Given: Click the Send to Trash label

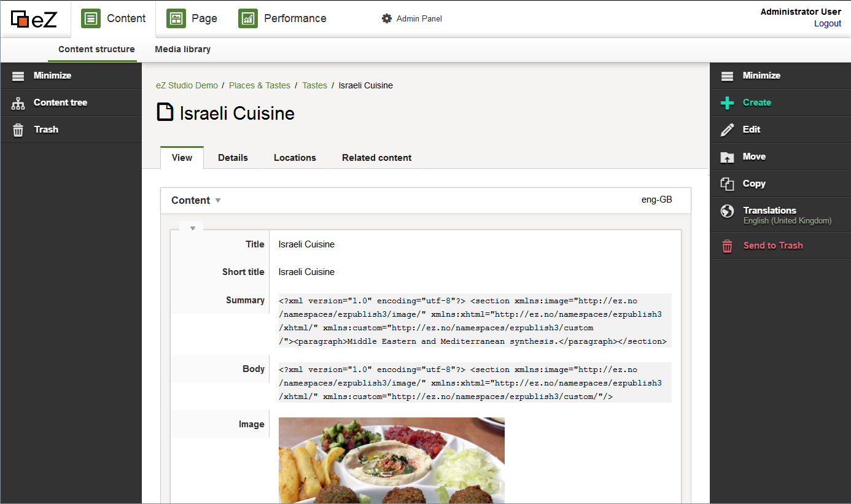Looking at the screenshot, I should [x=773, y=246].
